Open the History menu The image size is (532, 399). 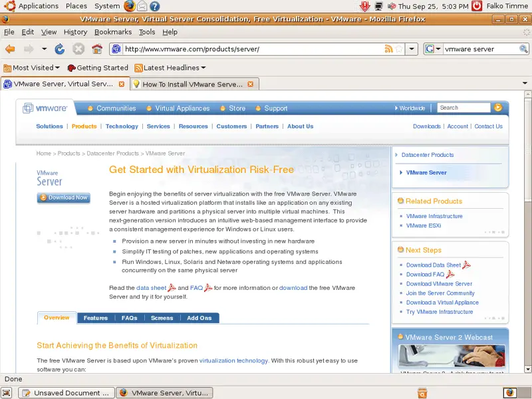(x=75, y=32)
